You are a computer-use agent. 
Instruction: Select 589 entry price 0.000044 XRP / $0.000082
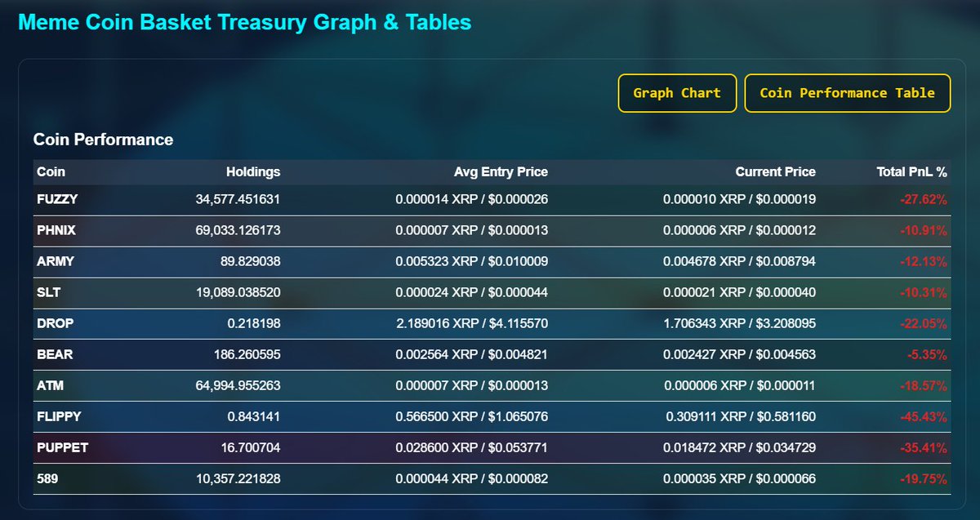pyautogui.click(x=472, y=478)
